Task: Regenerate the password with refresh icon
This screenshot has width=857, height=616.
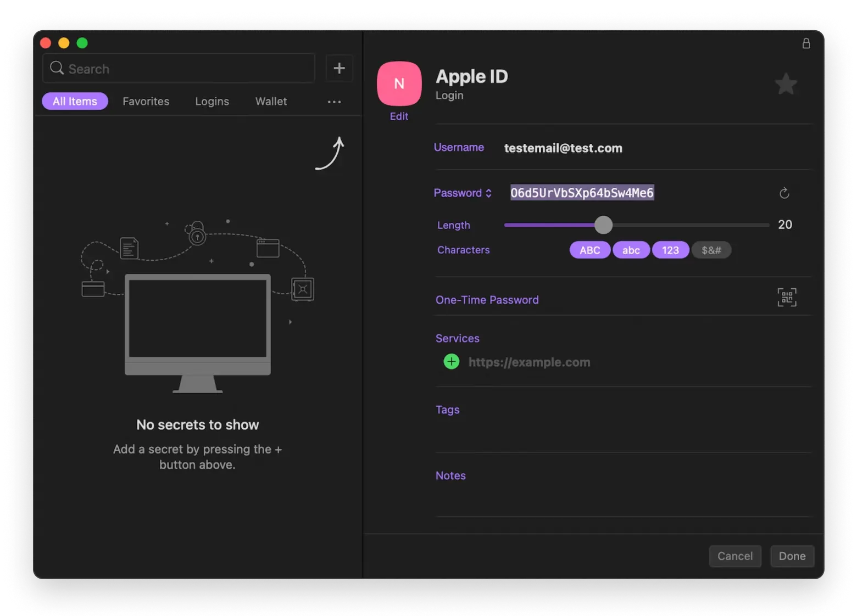Action: click(784, 193)
